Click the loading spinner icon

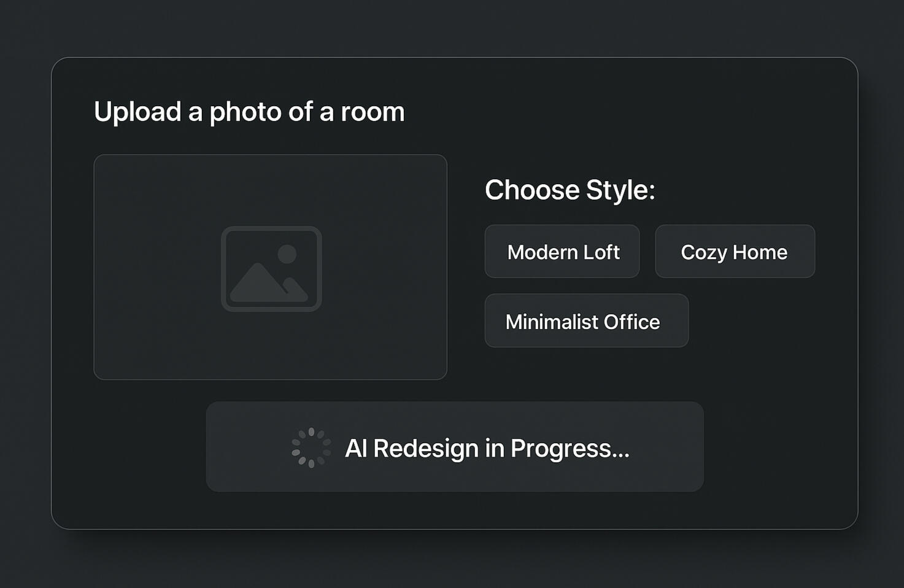point(311,447)
